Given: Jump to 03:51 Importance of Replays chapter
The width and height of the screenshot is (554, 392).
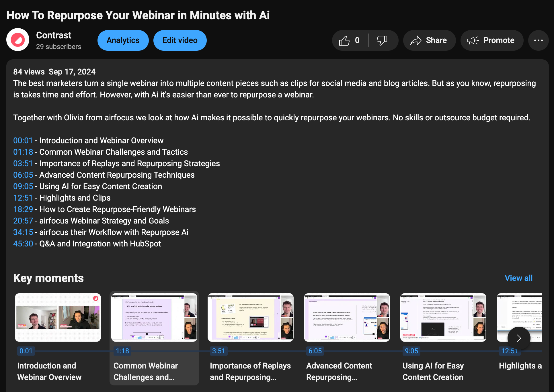Looking at the screenshot, I should (x=23, y=163).
